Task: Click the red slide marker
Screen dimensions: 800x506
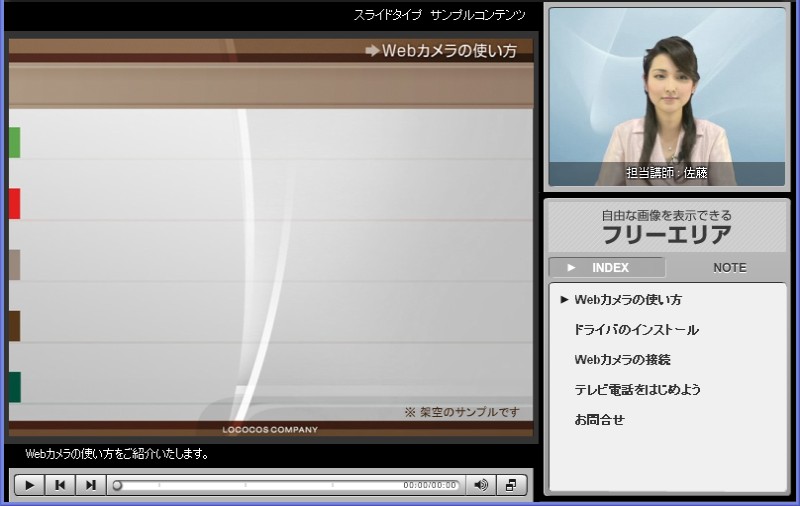Action: [14, 204]
